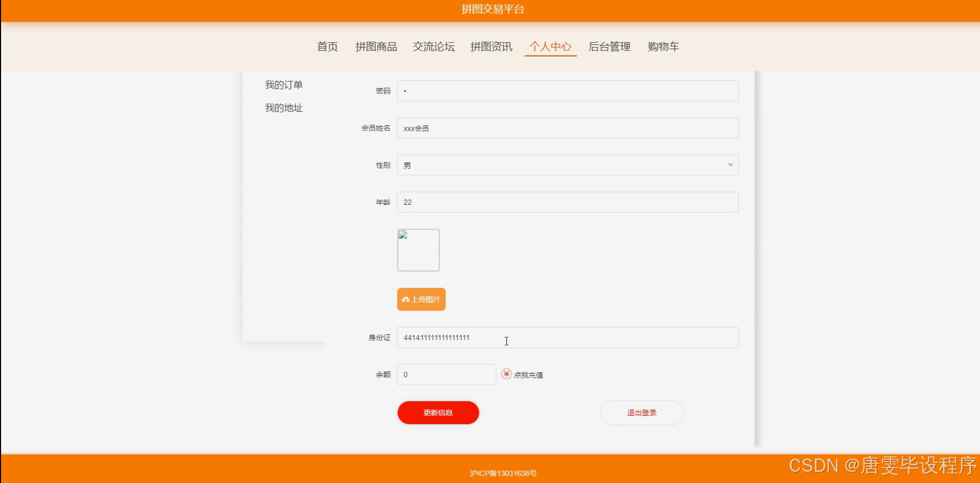Click into the 年龄 age field
Screen dimensions: 980x483
tap(568, 202)
